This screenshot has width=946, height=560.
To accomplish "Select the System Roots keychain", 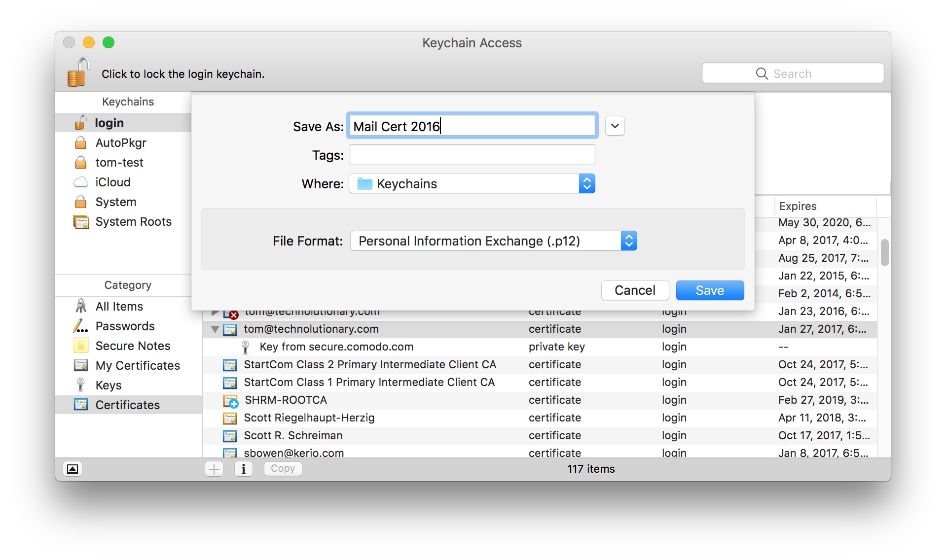I will (x=133, y=222).
